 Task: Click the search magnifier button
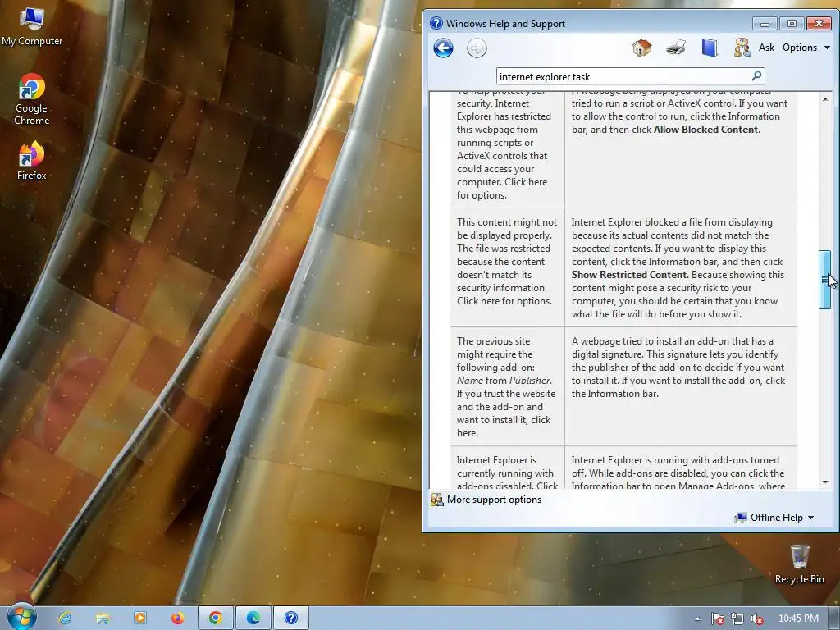[x=756, y=76]
